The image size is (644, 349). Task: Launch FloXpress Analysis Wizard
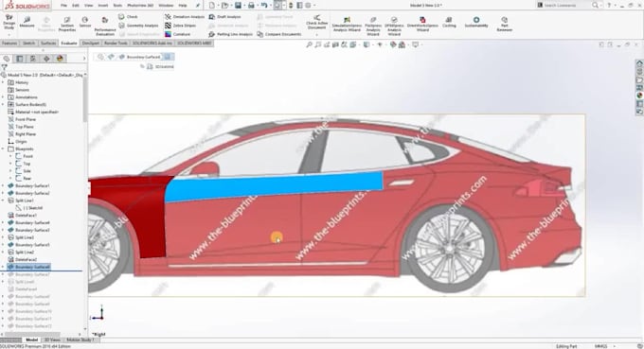(x=373, y=26)
